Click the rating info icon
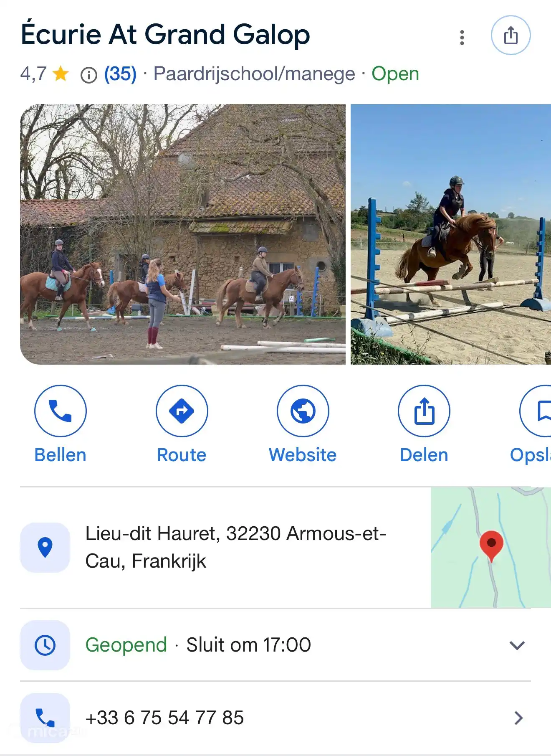The image size is (551, 756). click(x=88, y=75)
